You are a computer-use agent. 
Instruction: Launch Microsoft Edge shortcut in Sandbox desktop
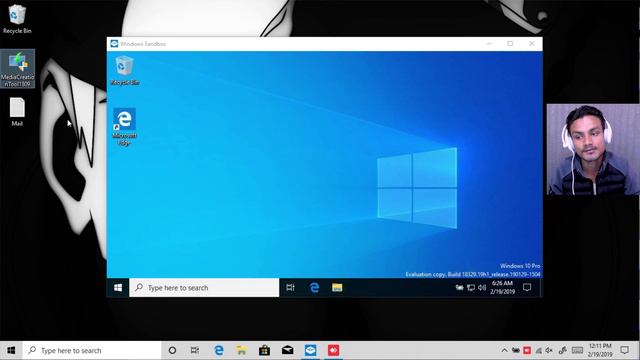[x=124, y=127]
